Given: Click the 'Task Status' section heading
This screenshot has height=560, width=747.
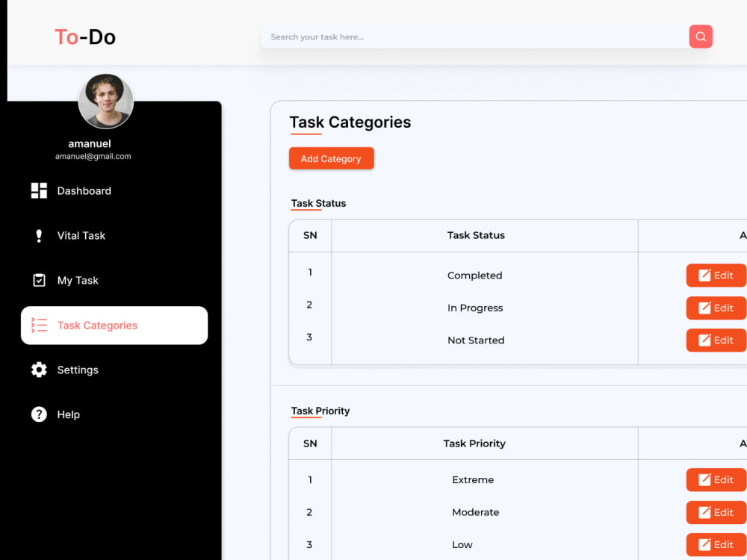Looking at the screenshot, I should pos(319,203).
